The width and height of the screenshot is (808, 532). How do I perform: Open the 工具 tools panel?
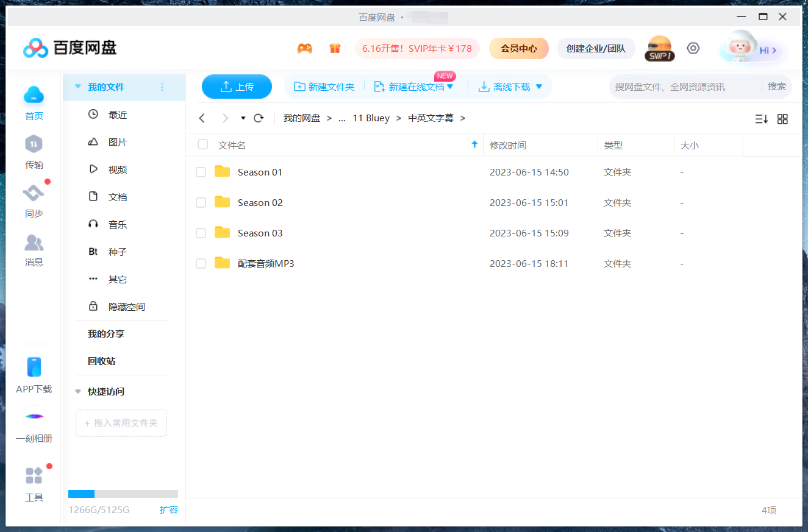click(x=34, y=475)
